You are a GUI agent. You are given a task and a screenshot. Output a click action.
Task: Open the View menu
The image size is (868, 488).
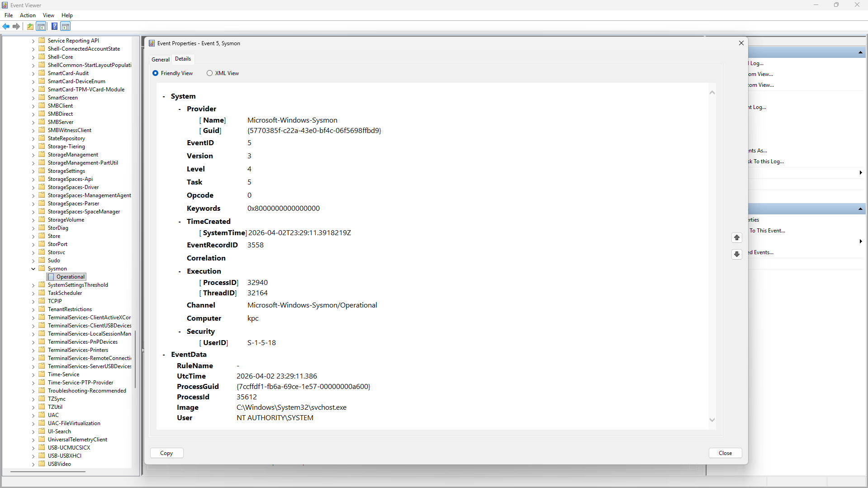pyautogui.click(x=48, y=15)
